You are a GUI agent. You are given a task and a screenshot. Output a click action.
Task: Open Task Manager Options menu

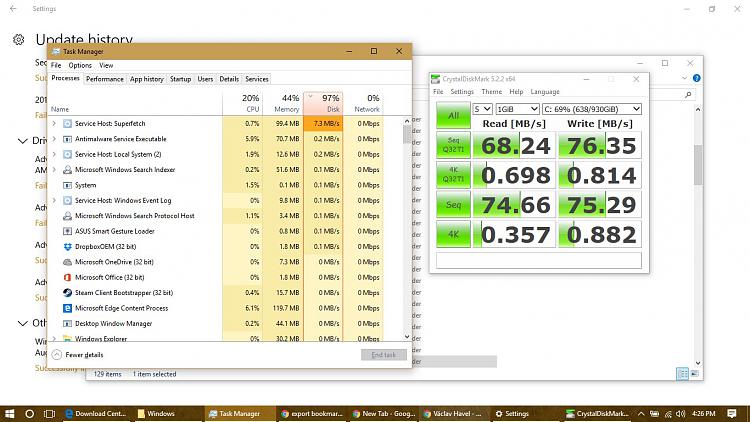(x=80, y=65)
